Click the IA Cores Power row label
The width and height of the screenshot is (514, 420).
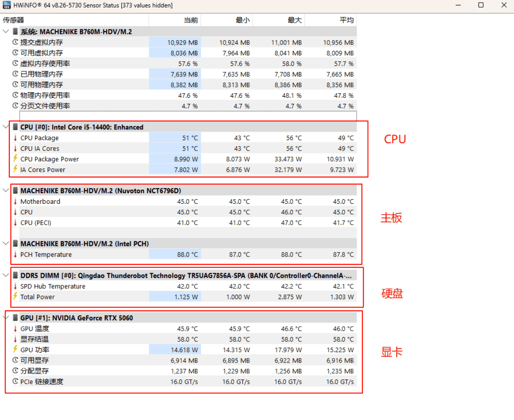[x=43, y=169]
